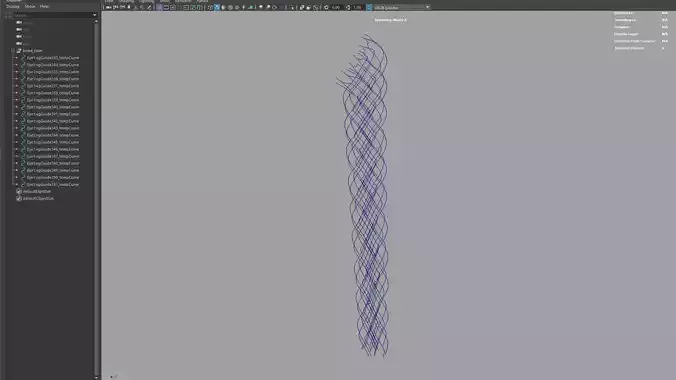Expand the 346_tempCurve row
Image resolution: width=676 pixels, height=380 pixels.
coord(17,149)
